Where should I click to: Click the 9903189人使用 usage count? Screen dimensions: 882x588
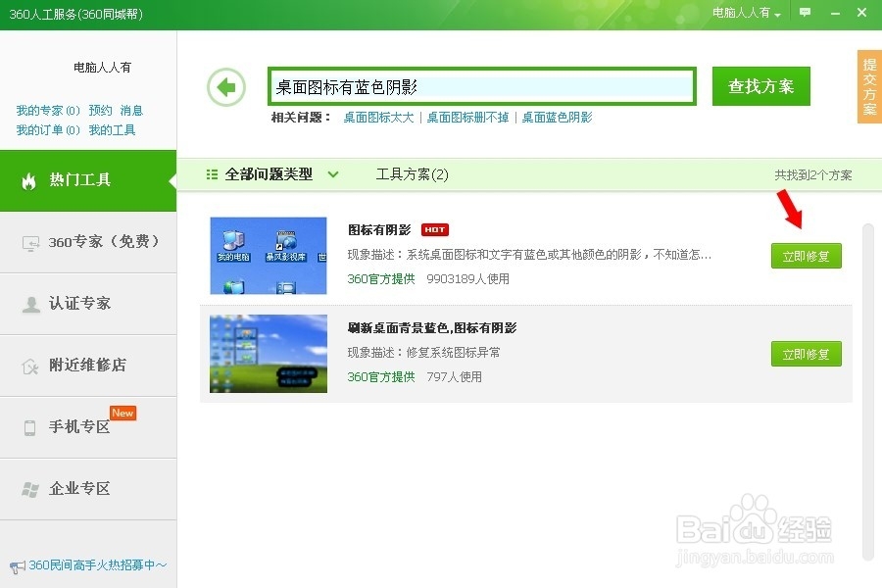coord(468,278)
